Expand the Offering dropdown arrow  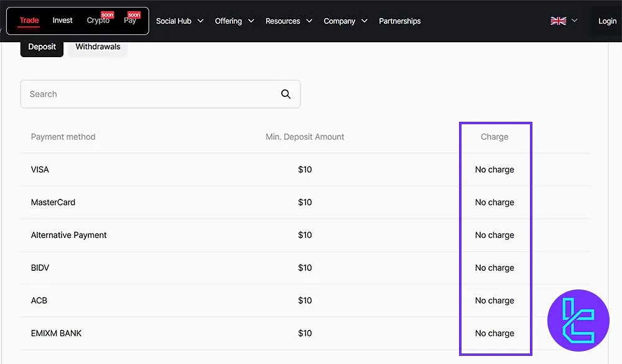point(251,20)
